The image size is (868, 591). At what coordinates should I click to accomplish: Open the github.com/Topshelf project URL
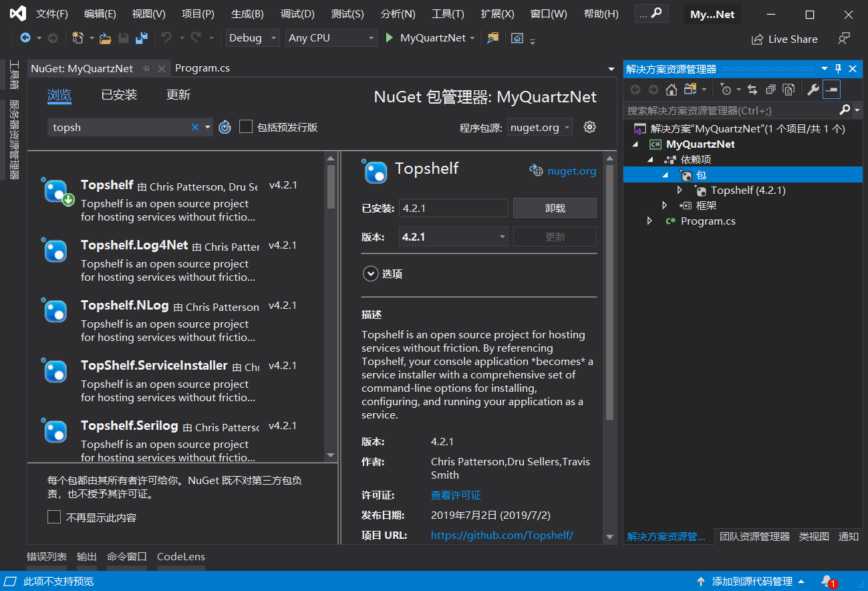[502, 535]
